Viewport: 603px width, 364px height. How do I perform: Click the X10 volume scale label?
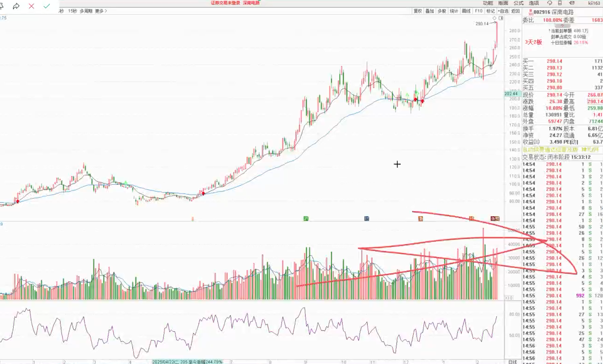point(509,298)
